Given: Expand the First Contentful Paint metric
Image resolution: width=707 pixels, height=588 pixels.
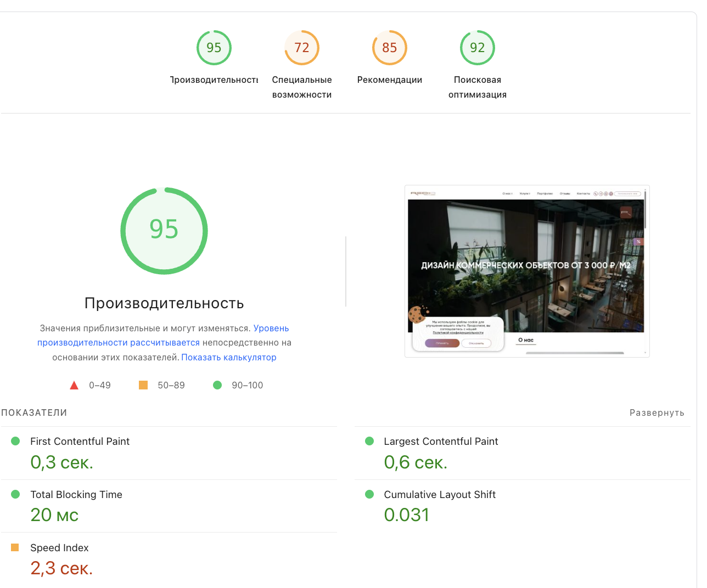Looking at the screenshot, I should (x=169, y=453).
